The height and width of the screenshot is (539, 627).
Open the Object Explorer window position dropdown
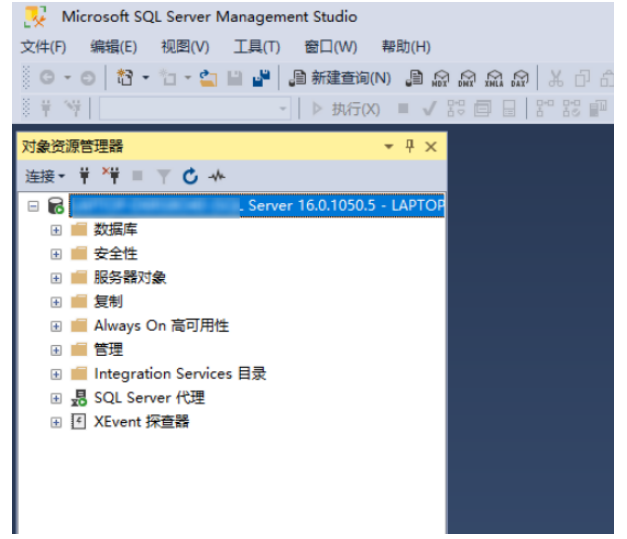pyautogui.click(x=388, y=147)
